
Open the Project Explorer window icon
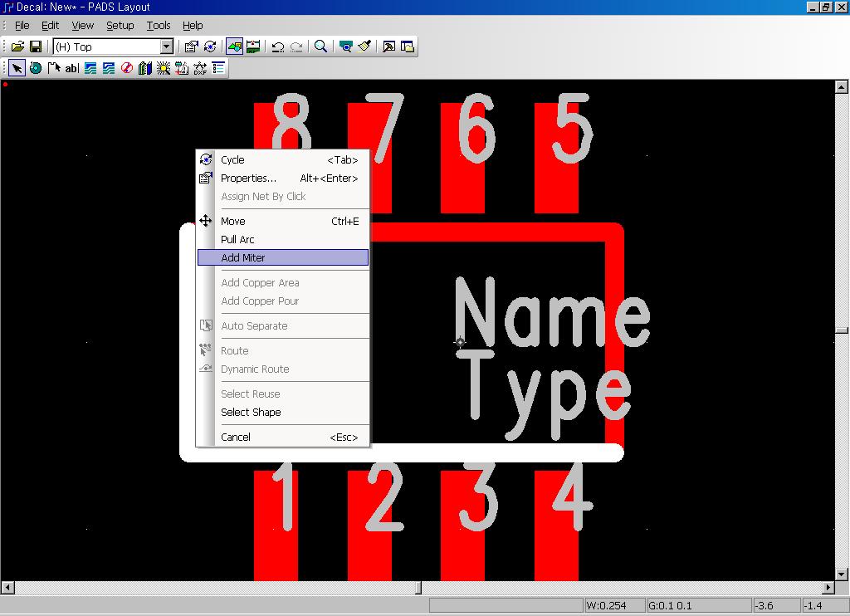tap(407, 46)
